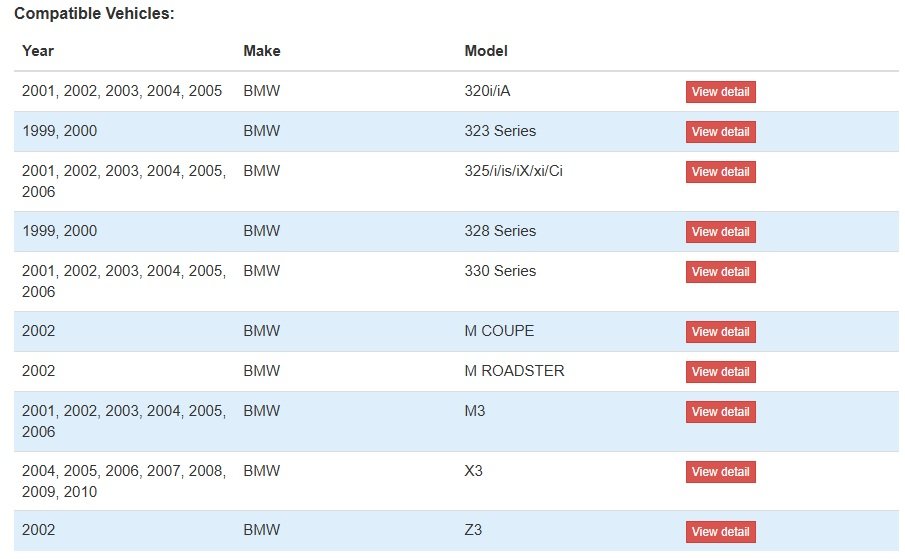Image resolution: width=905 pixels, height=559 pixels.
Task: Click the BMW make cell in Z3 row
Action: 261,530
